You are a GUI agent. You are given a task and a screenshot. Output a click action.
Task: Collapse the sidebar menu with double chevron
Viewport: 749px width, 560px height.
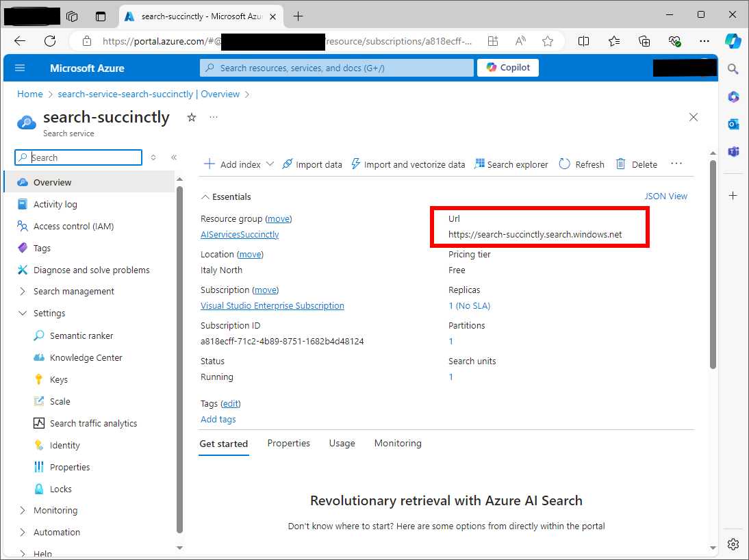(174, 157)
